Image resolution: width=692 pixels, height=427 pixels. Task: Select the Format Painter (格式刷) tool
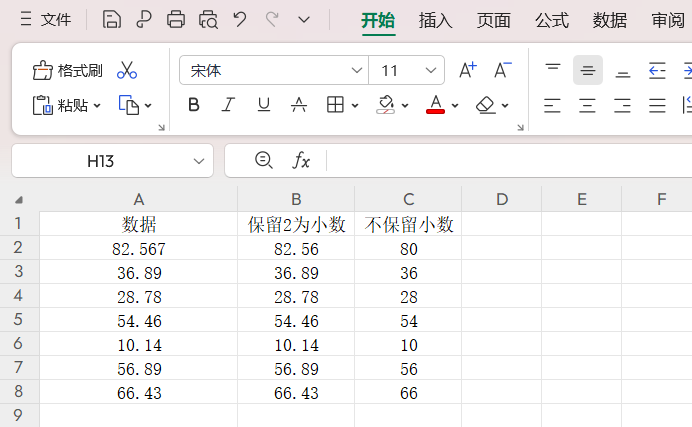tap(67, 70)
